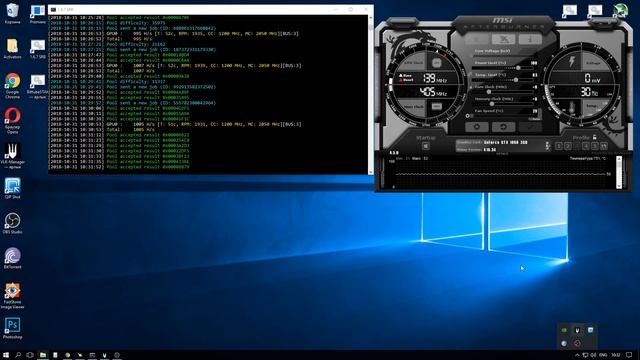The image size is (640, 360).
Task: Open volume control in system tray
Action: point(593,355)
